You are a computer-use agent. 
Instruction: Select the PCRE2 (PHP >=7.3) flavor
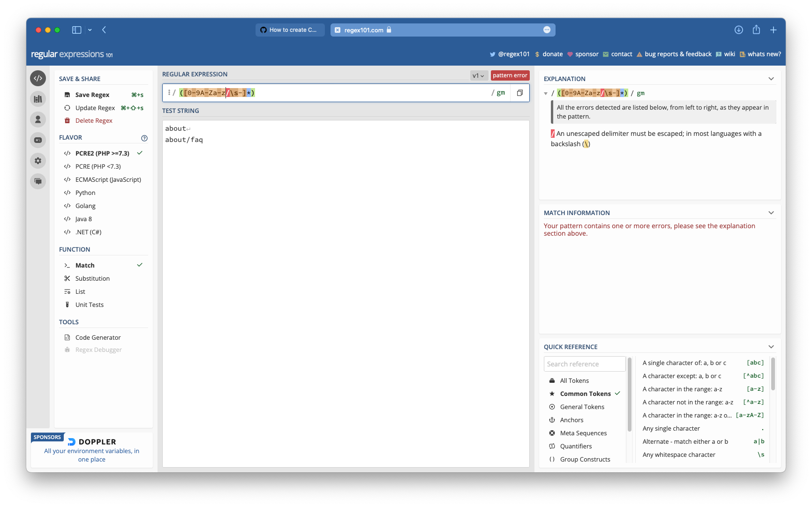[103, 153]
